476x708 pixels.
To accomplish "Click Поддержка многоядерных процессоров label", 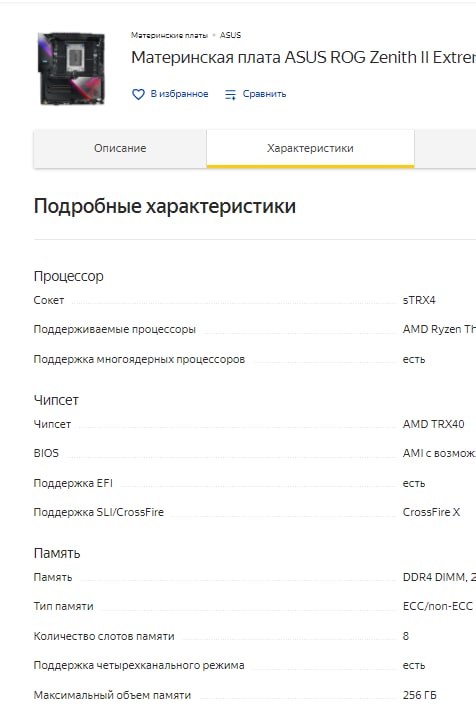I will [x=140, y=359].
